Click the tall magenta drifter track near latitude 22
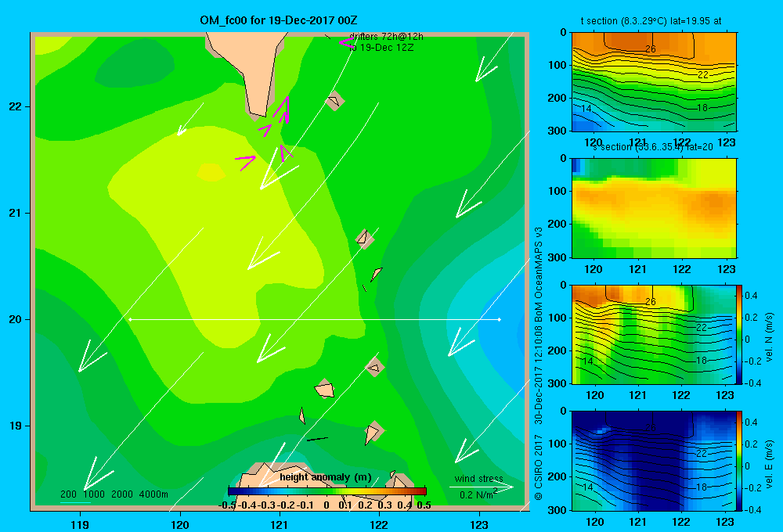 tap(282, 110)
